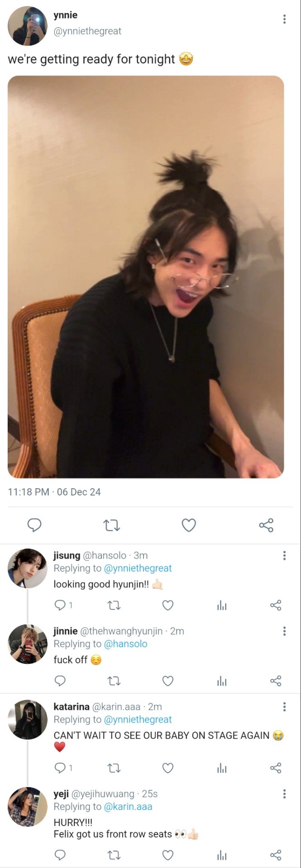This screenshot has height=868, width=301.
Task: Open more options on jinnie's reply
Action: tap(284, 631)
